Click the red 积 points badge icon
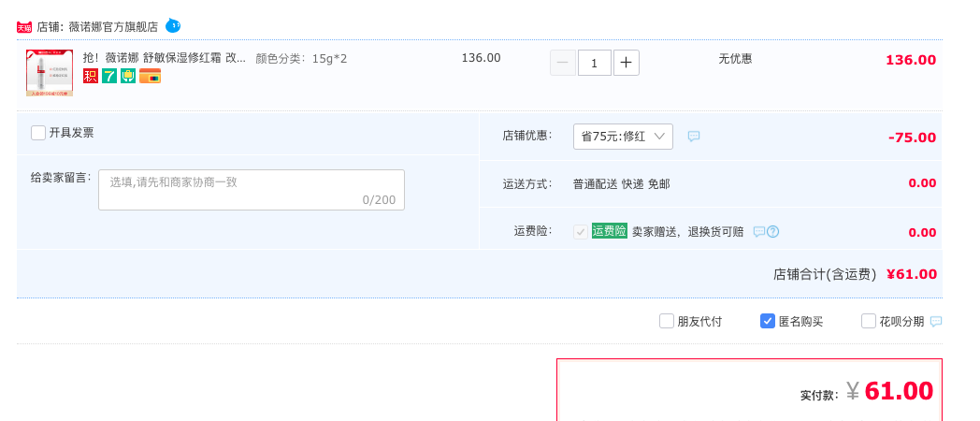The height and width of the screenshot is (421, 980). click(x=91, y=77)
